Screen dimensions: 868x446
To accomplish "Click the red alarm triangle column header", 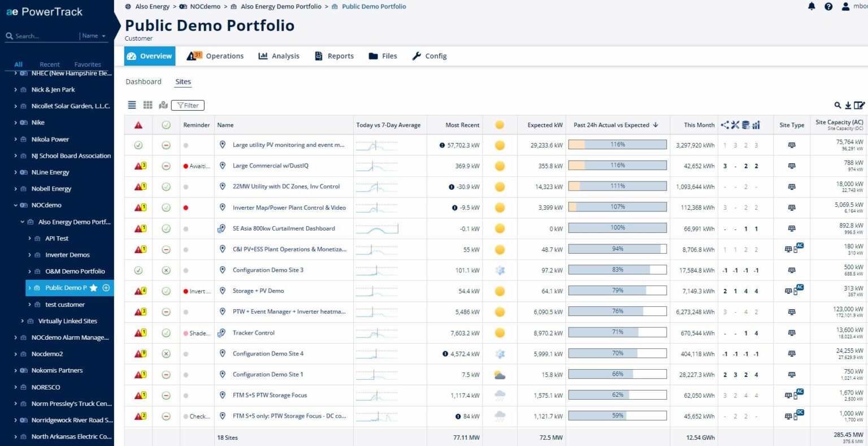I will tap(138, 125).
